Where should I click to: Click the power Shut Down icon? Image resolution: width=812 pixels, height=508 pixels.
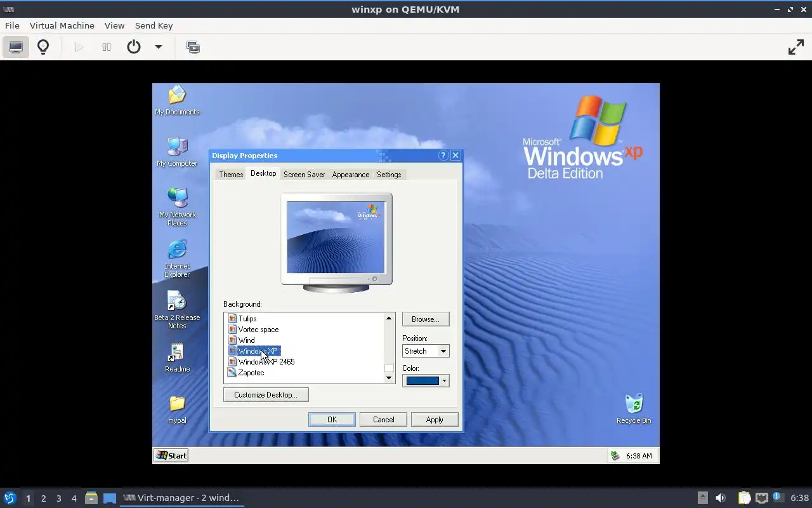[134, 47]
